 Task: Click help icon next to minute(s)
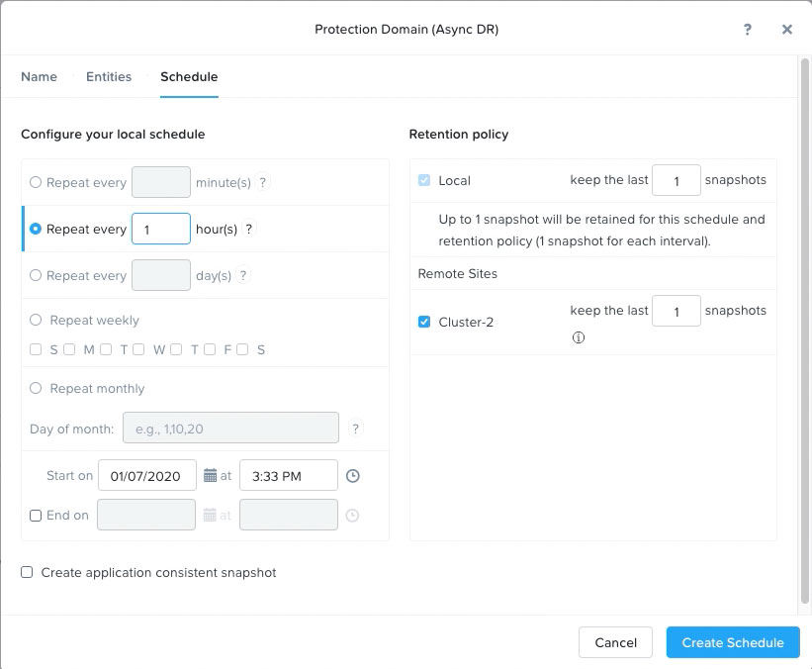click(x=263, y=182)
